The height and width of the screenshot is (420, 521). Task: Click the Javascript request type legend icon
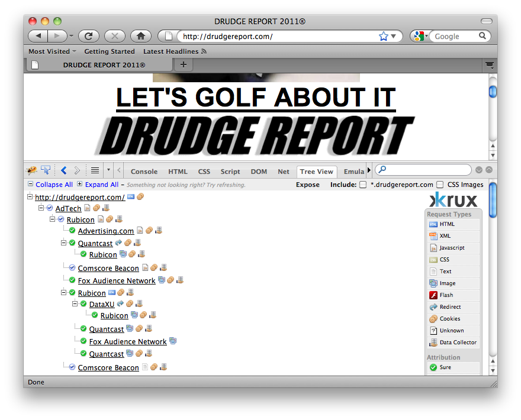[x=433, y=248]
